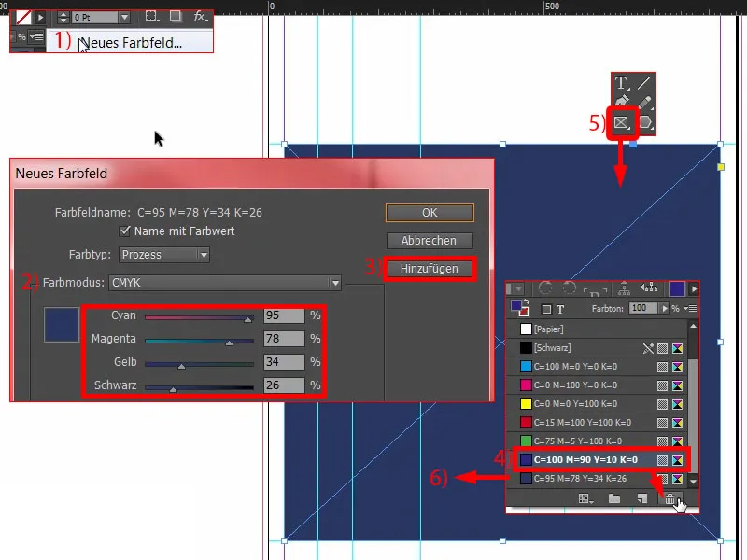This screenshot has width=747, height=560.
Task: Toggle formatting affects text T button
Action: pos(560,310)
